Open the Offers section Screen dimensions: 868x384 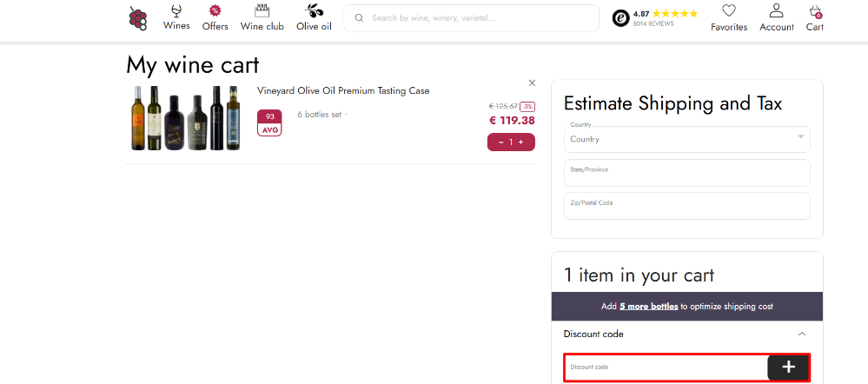pos(215,17)
